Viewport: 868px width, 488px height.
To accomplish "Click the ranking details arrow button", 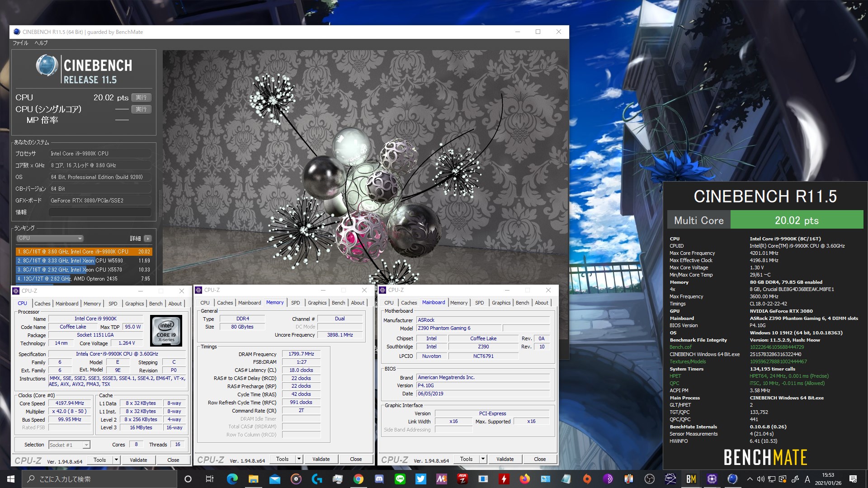I will [148, 238].
